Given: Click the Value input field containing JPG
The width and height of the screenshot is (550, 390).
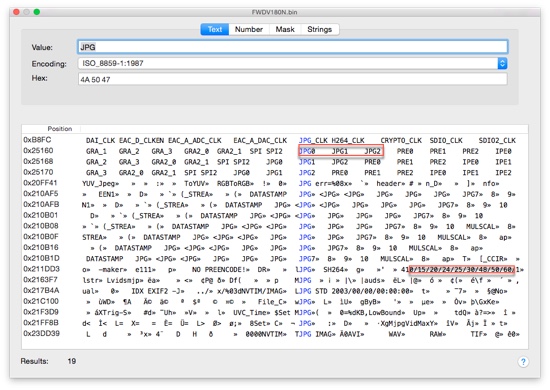Looking at the screenshot, I should (x=293, y=47).
